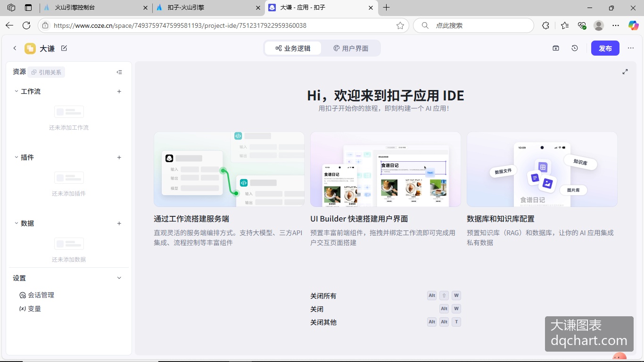The height and width of the screenshot is (362, 644).
Task: Click the save-to-archive icon near 发布
Action: 556,48
